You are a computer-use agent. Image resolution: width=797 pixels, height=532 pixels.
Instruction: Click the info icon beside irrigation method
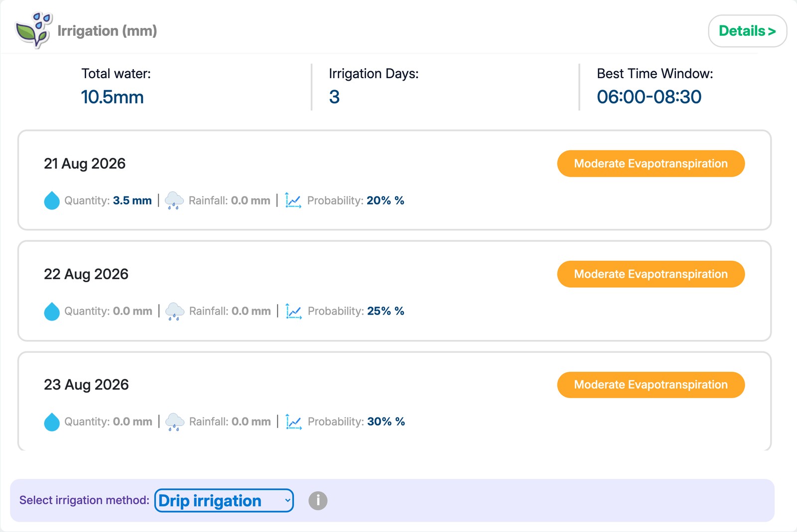click(318, 501)
